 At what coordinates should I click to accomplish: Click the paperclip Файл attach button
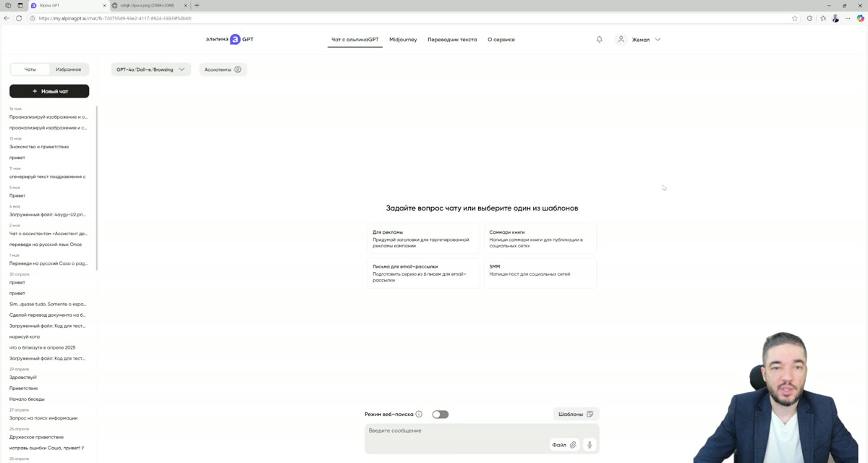(564, 445)
